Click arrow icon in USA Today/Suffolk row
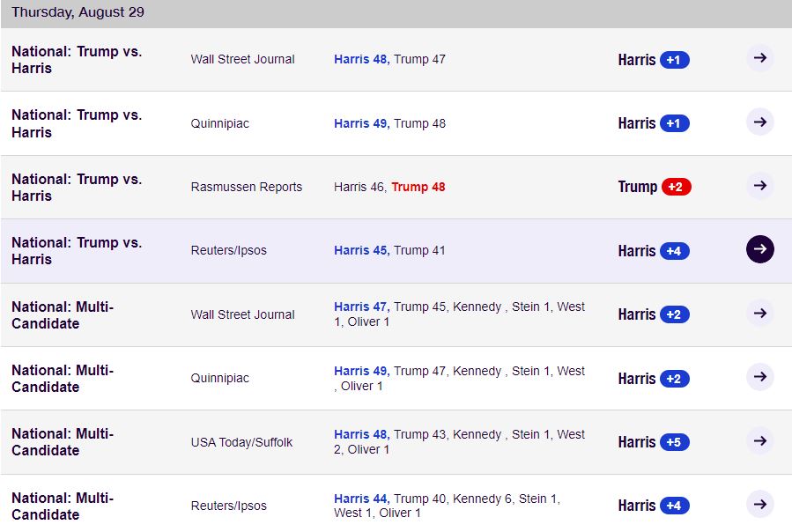The width and height of the screenshot is (792, 532). (x=759, y=440)
